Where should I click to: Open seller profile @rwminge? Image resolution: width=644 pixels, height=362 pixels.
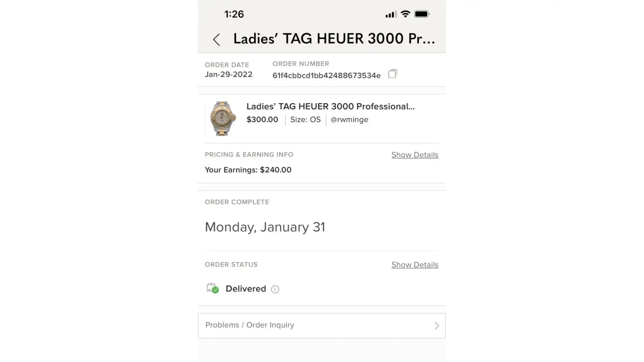[x=349, y=120]
